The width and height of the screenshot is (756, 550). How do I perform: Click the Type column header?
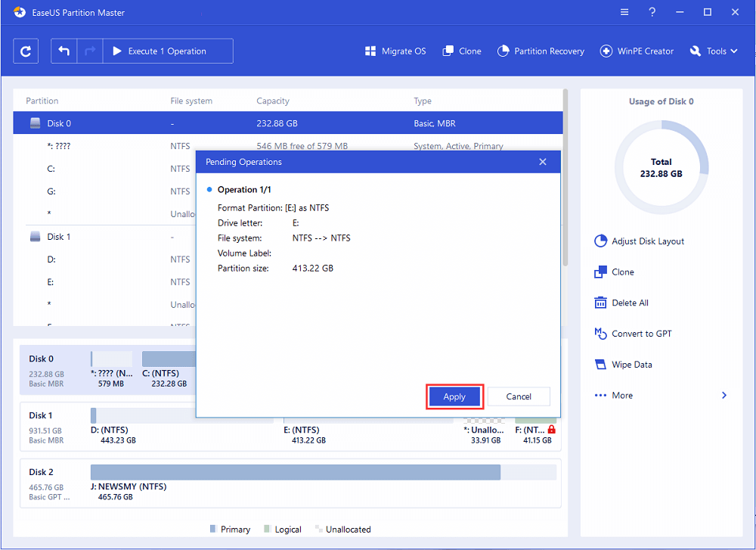click(x=423, y=101)
